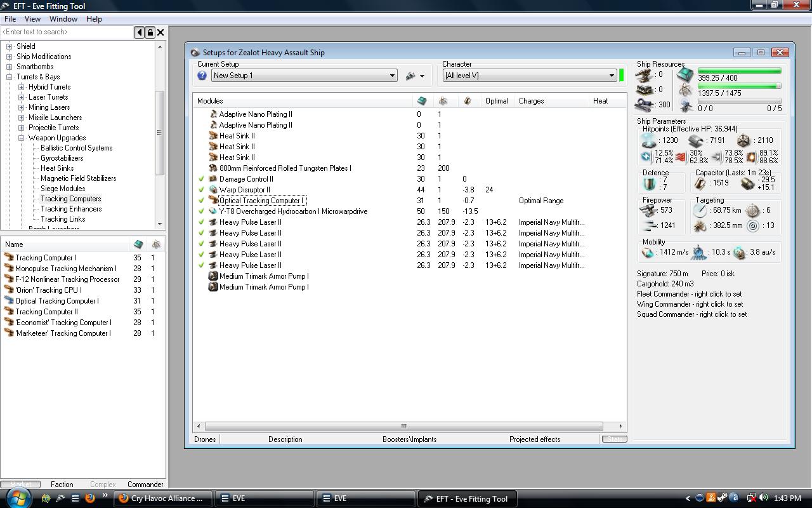Click the Defence tank shield icon
Image resolution: width=812 pixels, height=508 pixels.
click(649, 184)
